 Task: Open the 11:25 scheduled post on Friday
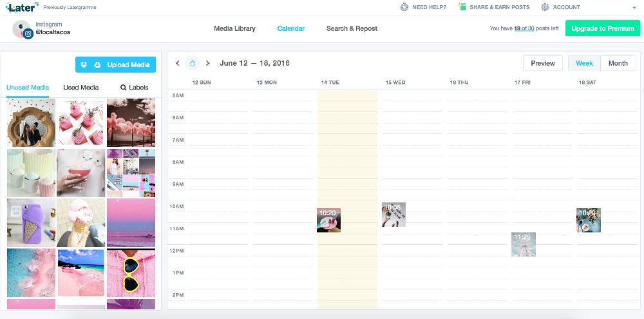coord(523,244)
